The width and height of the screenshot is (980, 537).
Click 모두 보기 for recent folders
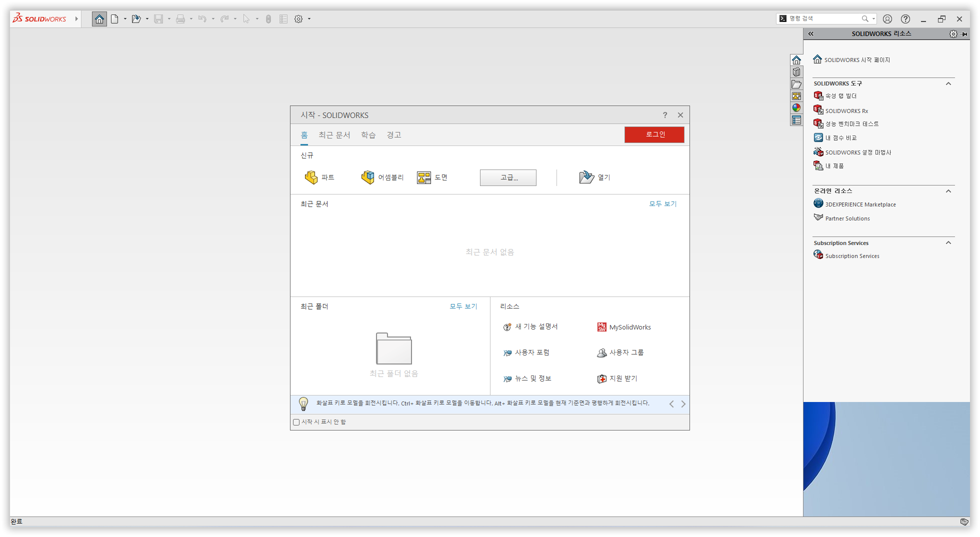(x=463, y=306)
